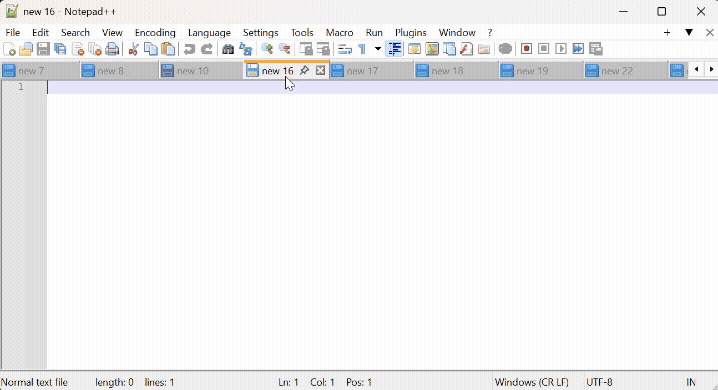718x390 pixels.
Task: Show the Function List panel
Action: pos(467,49)
